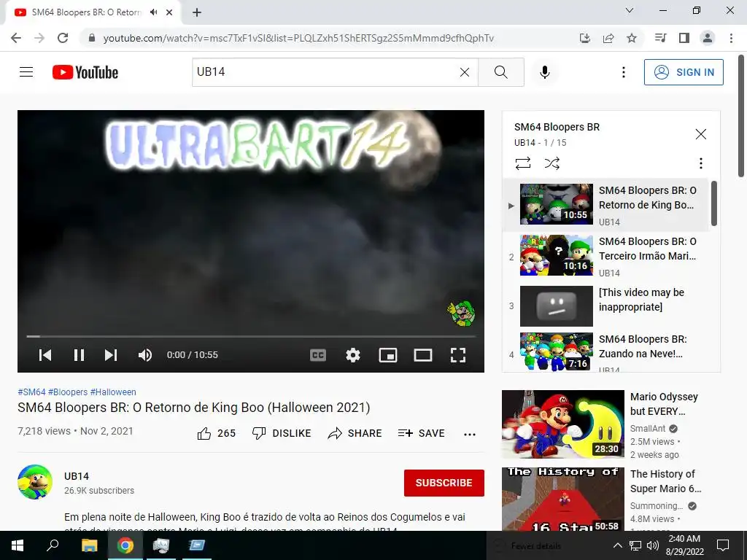Open YouTube settings three-dot menu

click(x=623, y=72)
